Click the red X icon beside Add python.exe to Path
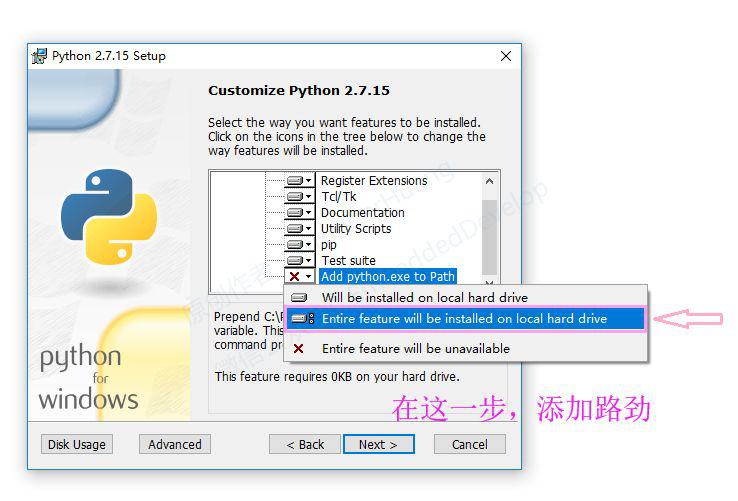 pos(295,276)
